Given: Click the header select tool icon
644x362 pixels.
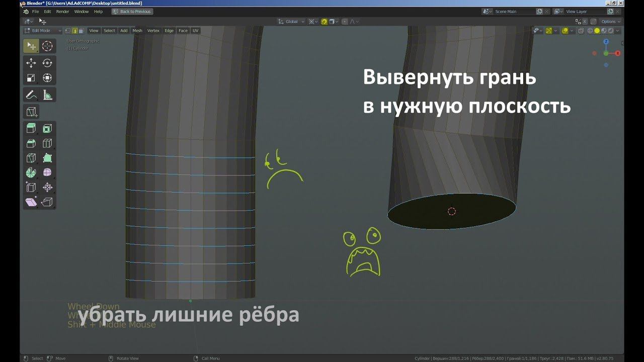Looking at the screenshot, I should coord(43,22).
